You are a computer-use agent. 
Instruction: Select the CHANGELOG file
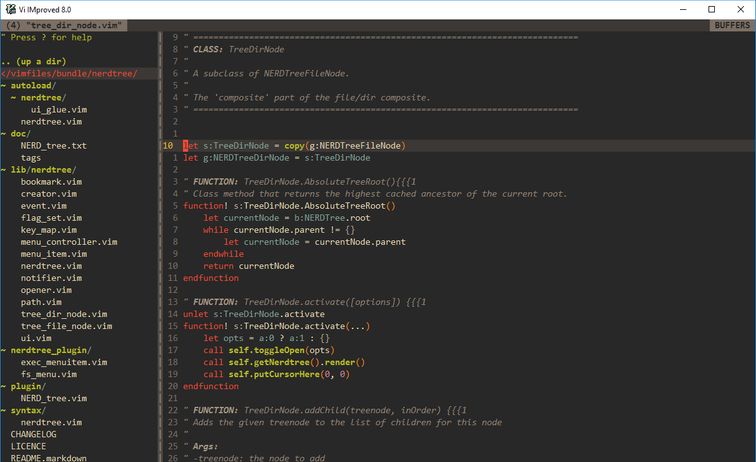33,434
